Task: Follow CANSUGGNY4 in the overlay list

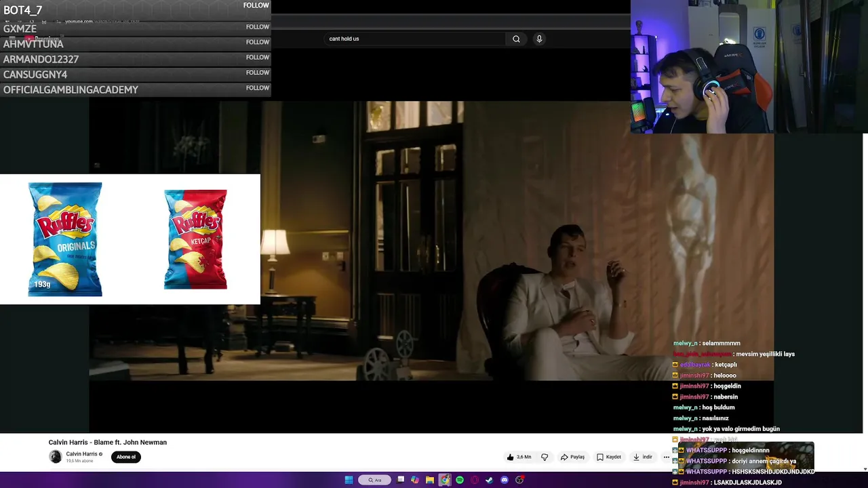Action: coord(258,73)
